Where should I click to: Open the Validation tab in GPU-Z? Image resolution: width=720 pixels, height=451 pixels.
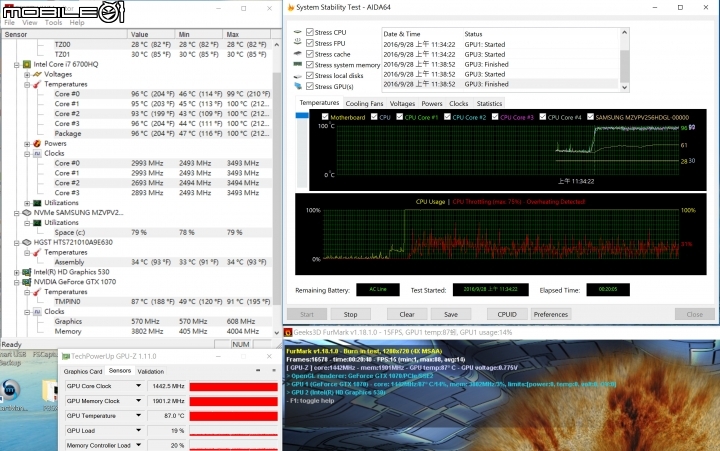(x=151, y=371)
